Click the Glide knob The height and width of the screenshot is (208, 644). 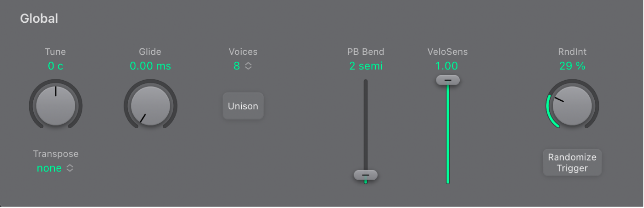[x=151, y=106]
